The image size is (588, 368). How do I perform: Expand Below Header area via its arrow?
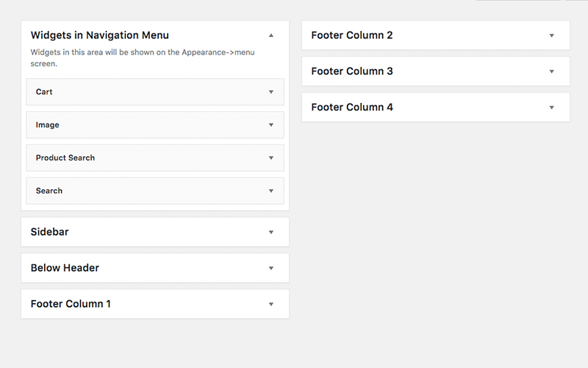(x=271, y=268)
